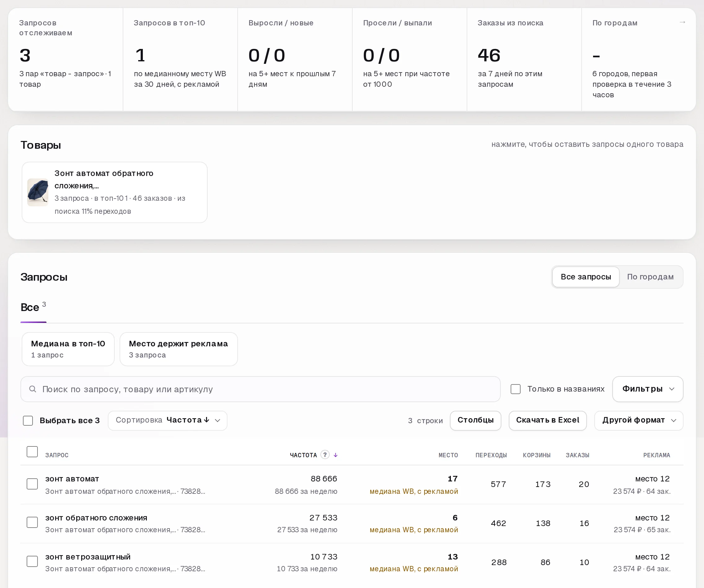The image size is (704, 588).
Task: Focus the Поиск по запросу search field
Action: pyautogui.click(x=261, y=389)
